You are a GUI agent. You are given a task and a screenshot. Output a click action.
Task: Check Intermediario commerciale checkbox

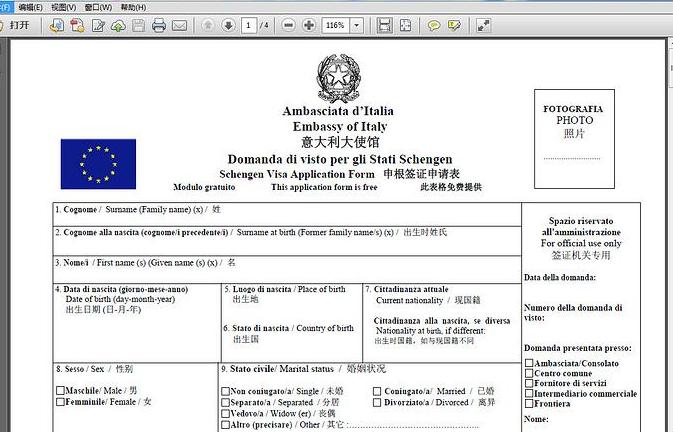pyautogui.click(x=529, y=393)
